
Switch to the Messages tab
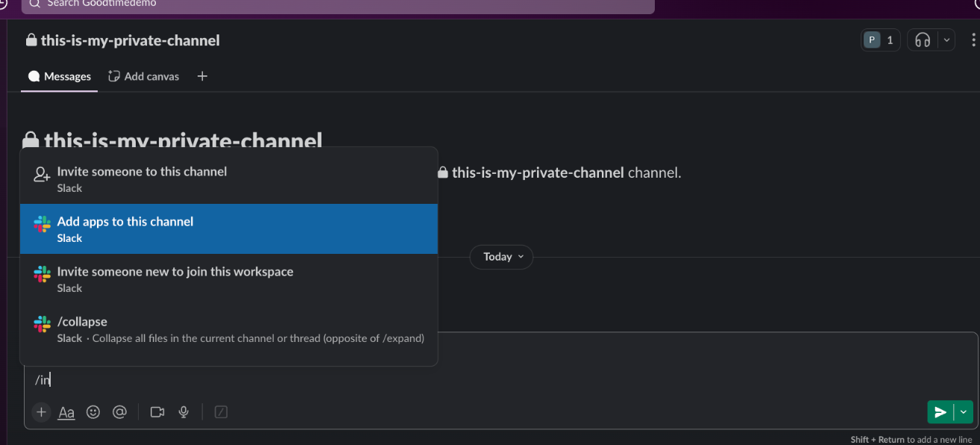pyautogui.click(x=60, y=76)
